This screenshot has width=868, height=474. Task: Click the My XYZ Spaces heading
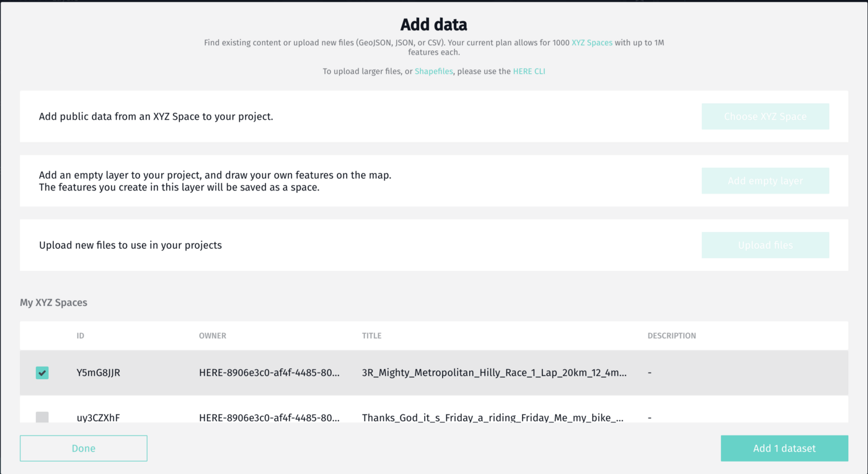[x=54, y=303]
